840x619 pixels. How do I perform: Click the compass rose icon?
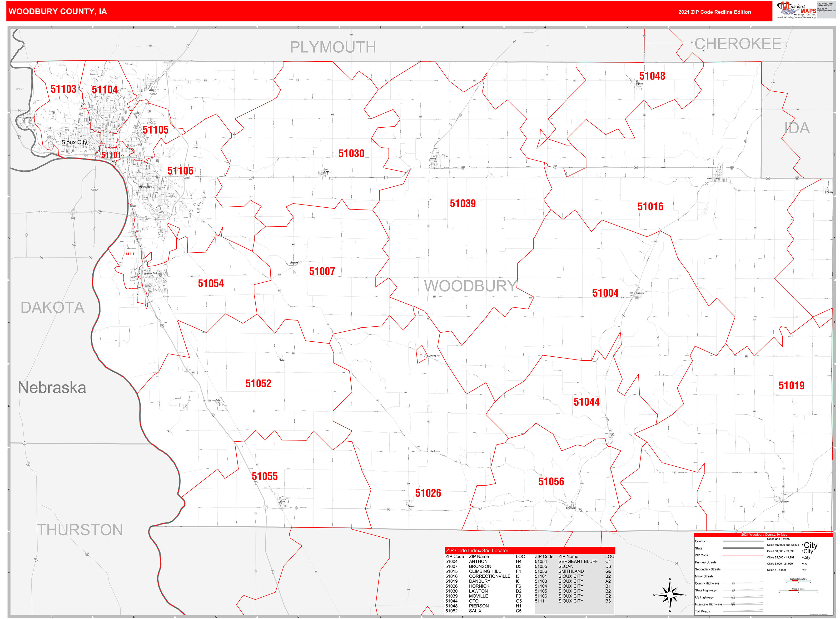(x=670, y=595)
